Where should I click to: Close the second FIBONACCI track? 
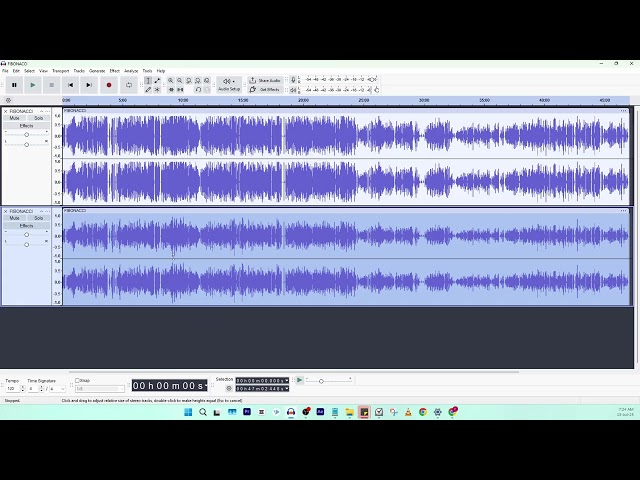point(5,211)
